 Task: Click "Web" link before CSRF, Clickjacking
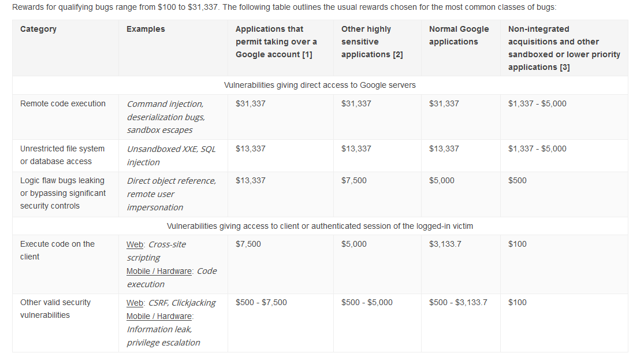[135, 303]
